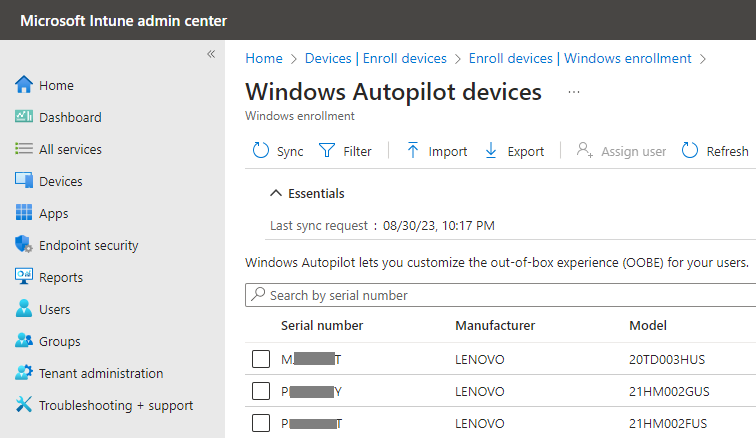Click the Windows enrollment subtitle text
The image size is (756, 438).
(299, 116)
